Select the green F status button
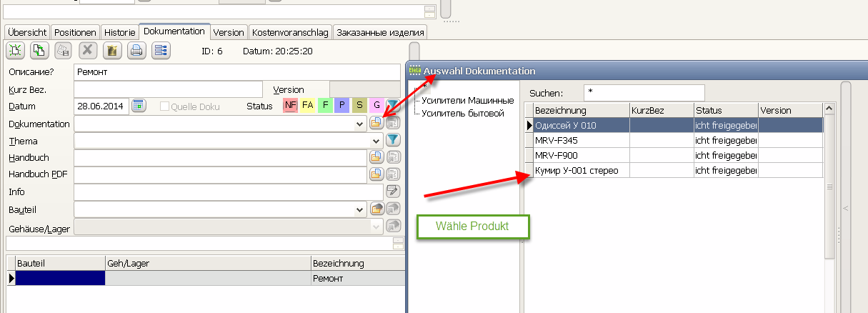 pos(325,106)
